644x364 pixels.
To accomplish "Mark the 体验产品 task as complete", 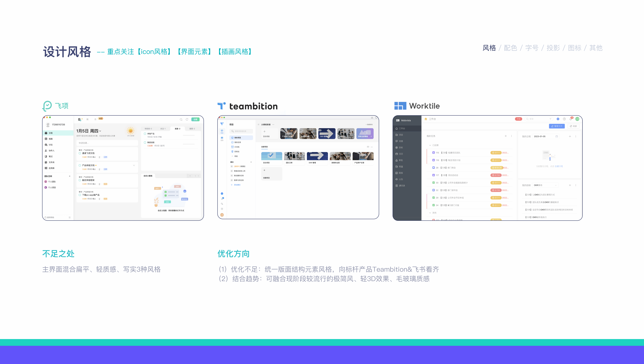I will point(145,134).
